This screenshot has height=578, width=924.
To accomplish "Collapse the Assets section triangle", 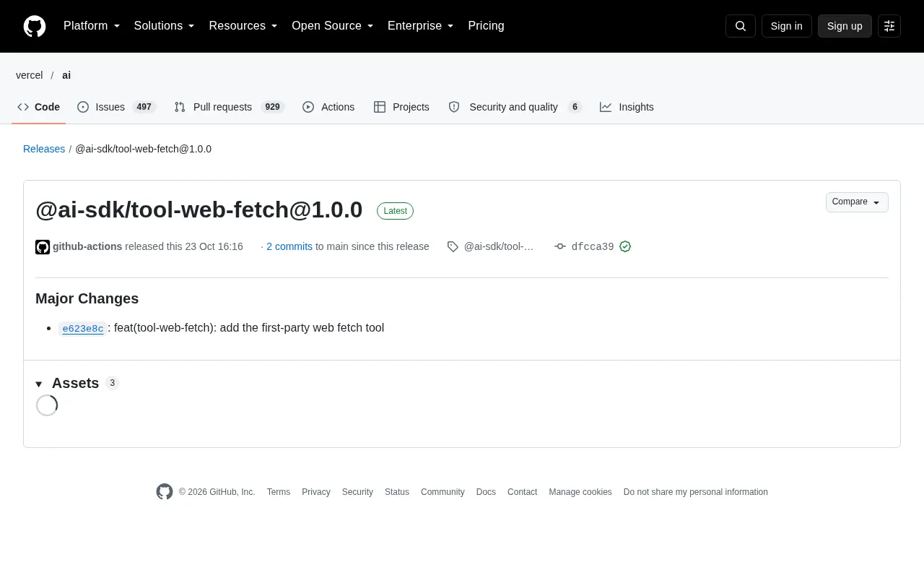I will (x=39, y=384).
